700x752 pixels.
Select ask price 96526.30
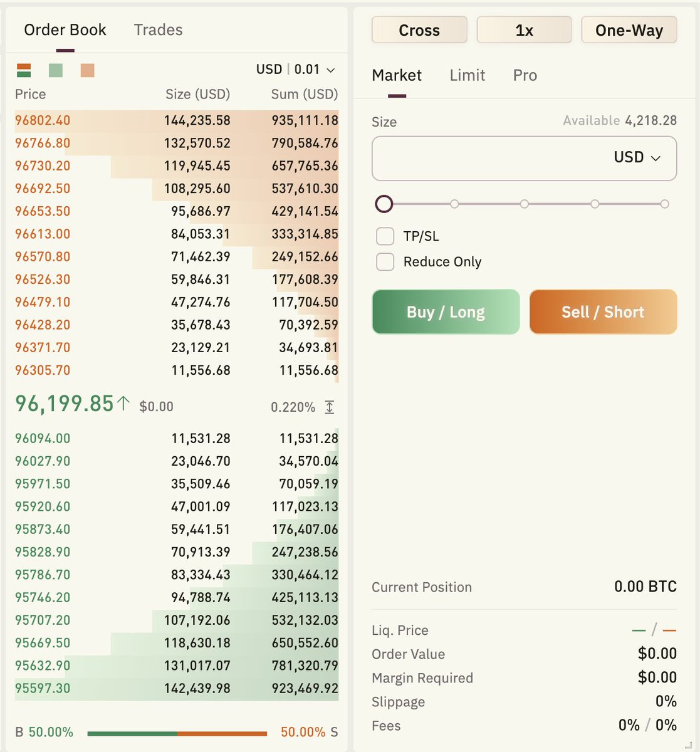(43, 279)
